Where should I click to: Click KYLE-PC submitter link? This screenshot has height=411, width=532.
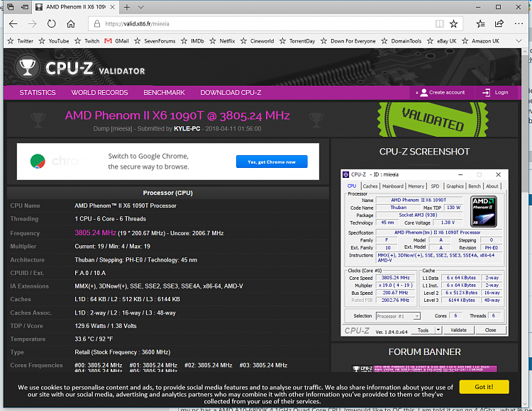click(187, 129)
